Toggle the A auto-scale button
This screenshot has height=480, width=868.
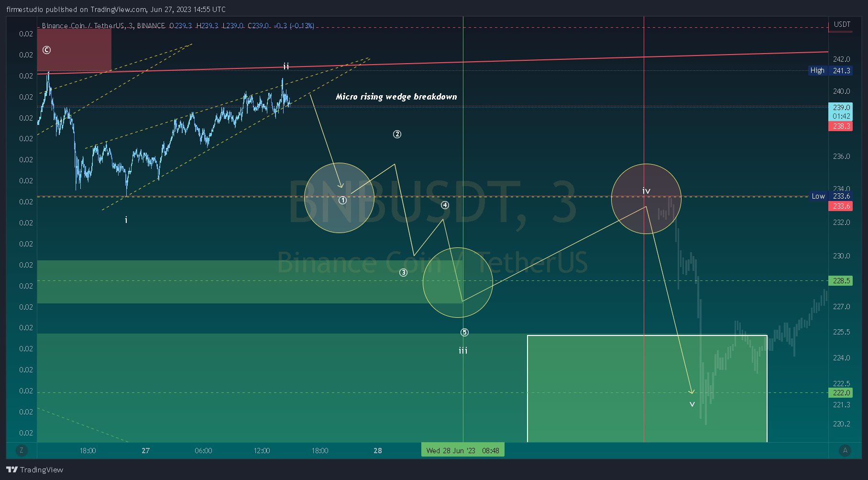click(x=845, y=450)
